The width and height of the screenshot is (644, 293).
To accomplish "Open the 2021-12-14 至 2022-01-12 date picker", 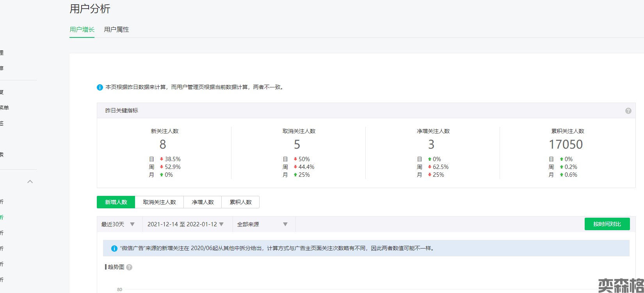I will 186,224.
